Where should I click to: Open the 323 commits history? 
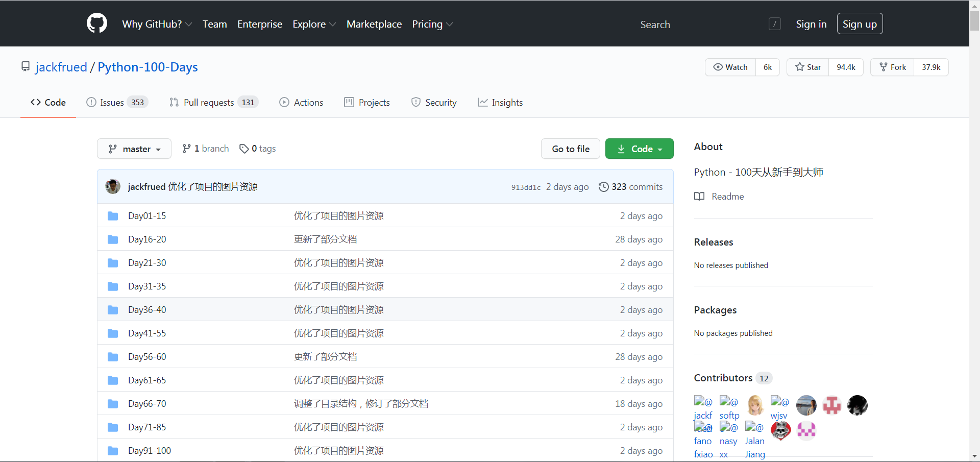pos(631,187)
